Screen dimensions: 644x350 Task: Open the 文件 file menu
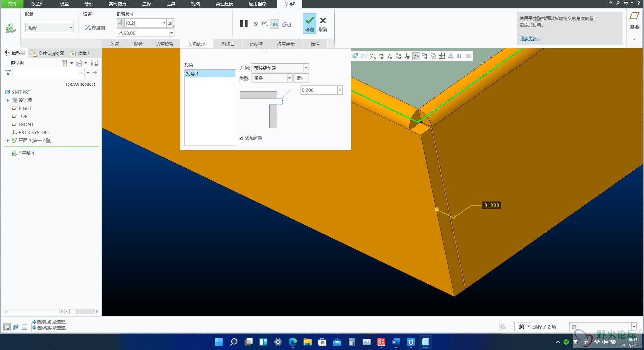coord(12,4)
